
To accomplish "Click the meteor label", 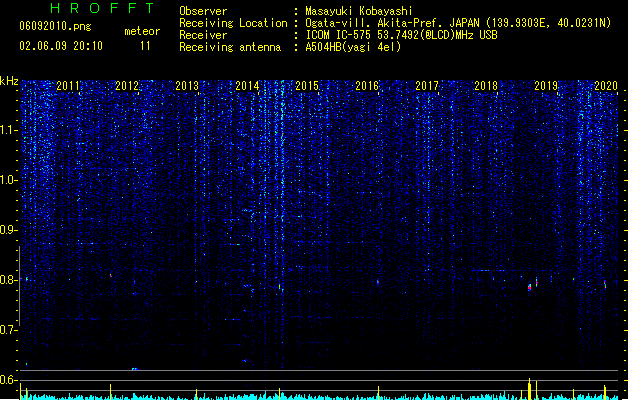I will pos(142,31).
